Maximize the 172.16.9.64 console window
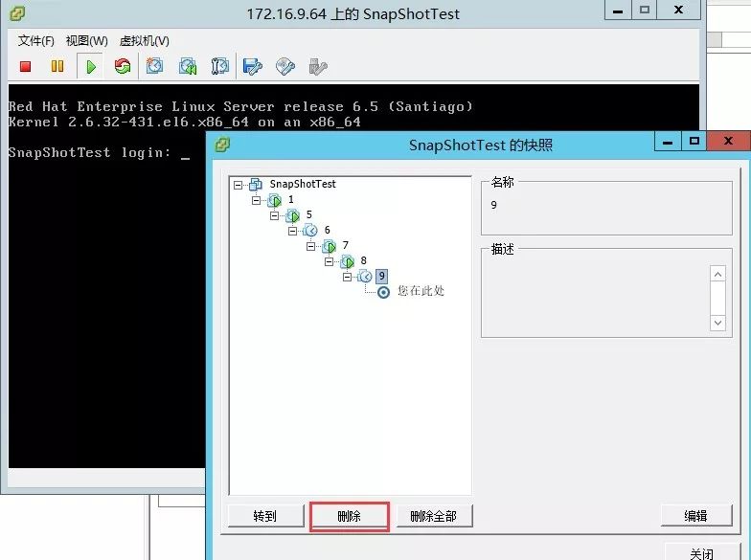 pyautogui.click(x=644, y=10)
